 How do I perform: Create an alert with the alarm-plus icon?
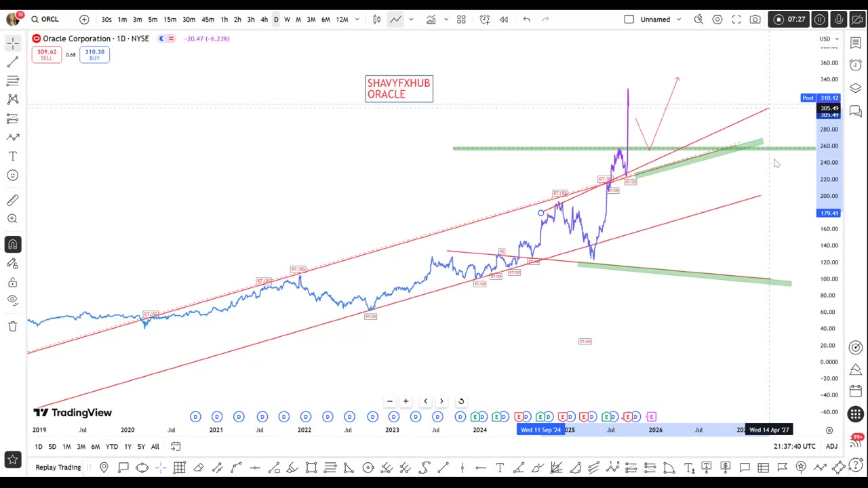click(485, 19)
